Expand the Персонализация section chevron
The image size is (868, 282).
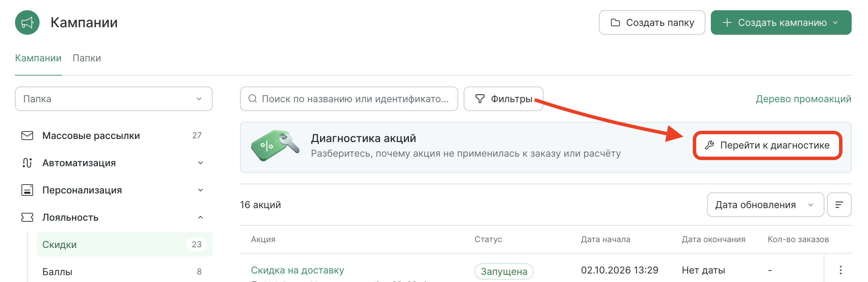point(200,190)
